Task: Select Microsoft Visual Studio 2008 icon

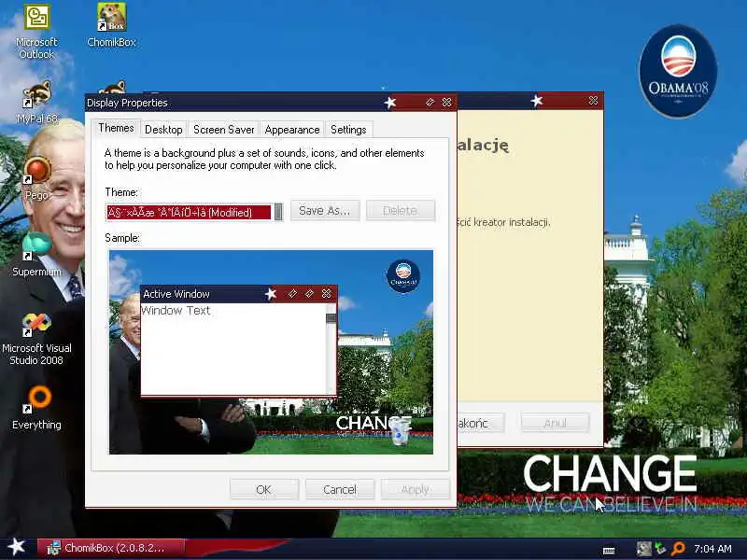Action: coord(36,339)
